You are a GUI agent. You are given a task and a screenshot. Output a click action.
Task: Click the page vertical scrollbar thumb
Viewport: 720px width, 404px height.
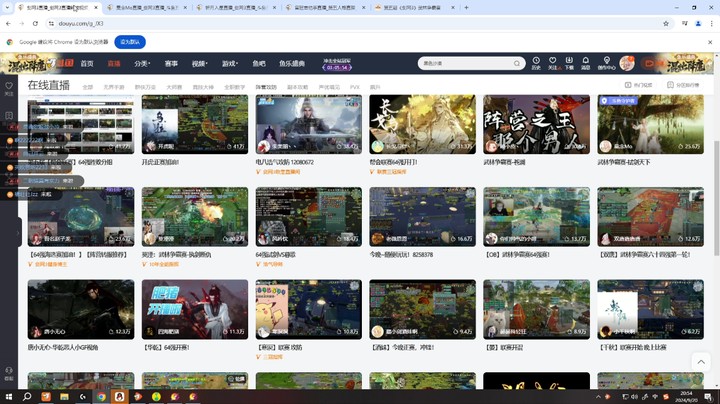pyautogui.click(x=716, y=197)
